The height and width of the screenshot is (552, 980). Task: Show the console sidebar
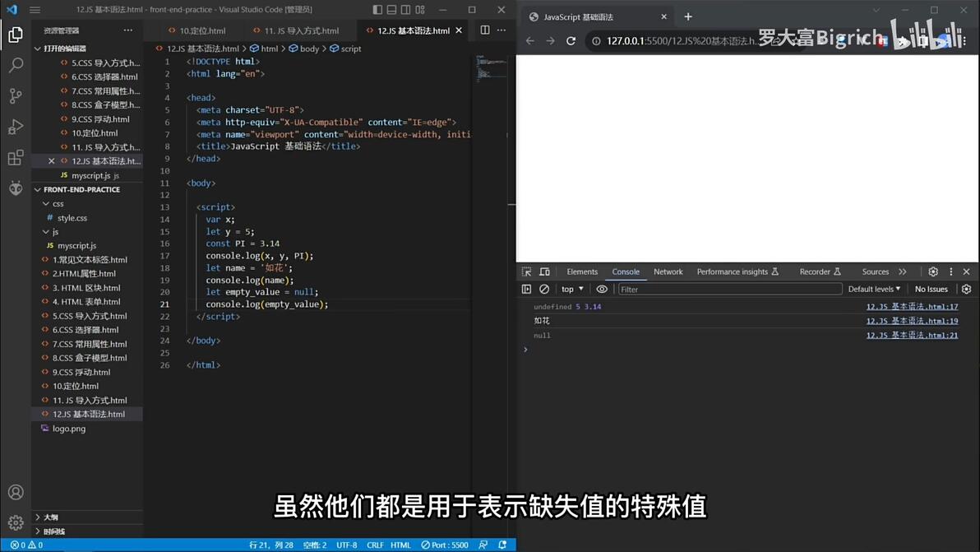coord(526,290)
